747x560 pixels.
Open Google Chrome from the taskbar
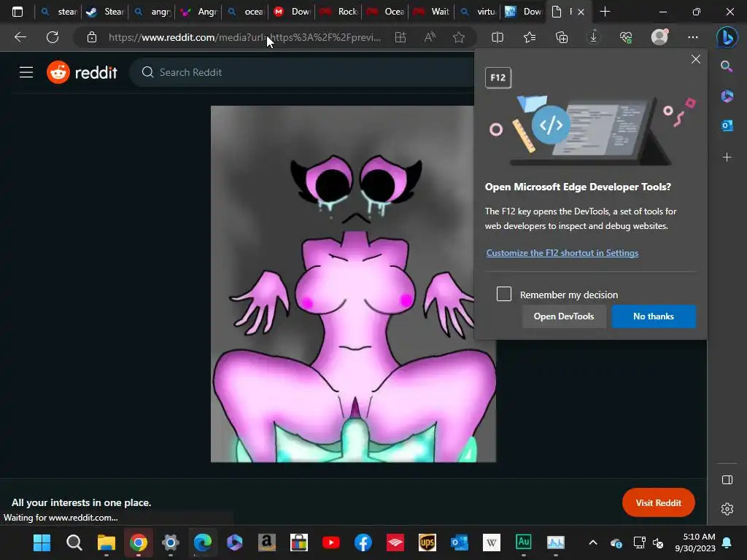pyautogui.click(x=139, y=542)
